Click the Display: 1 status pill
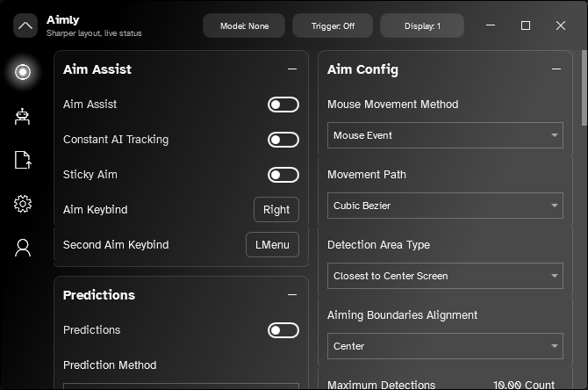The width and height of the screenshot is (588, 390). (x=422, y=25)
